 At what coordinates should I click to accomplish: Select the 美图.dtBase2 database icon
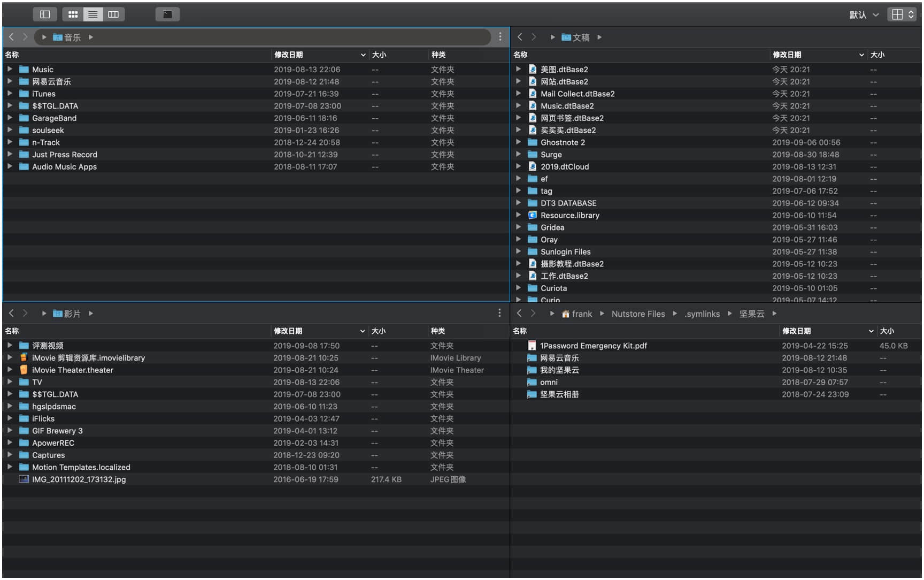click(x=533, y=69)
